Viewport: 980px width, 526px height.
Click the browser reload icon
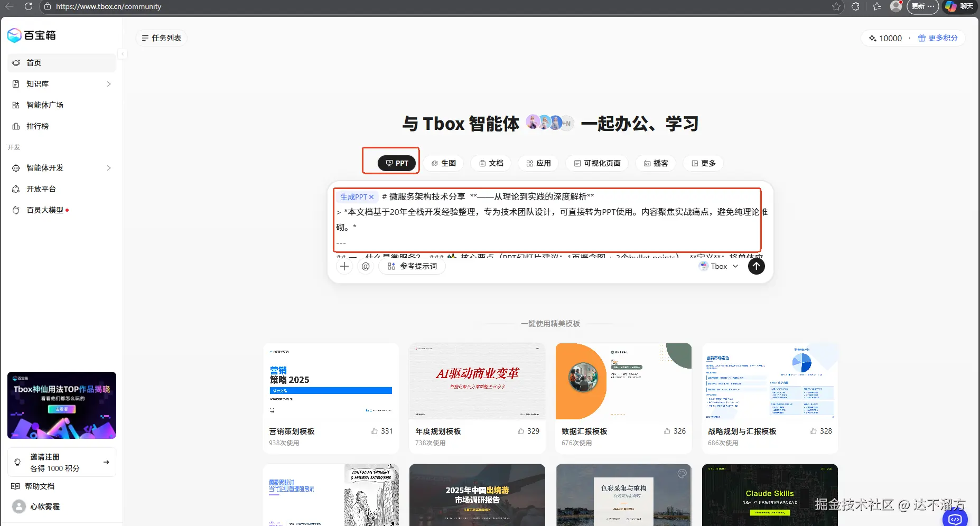click(x=29, y=6)
